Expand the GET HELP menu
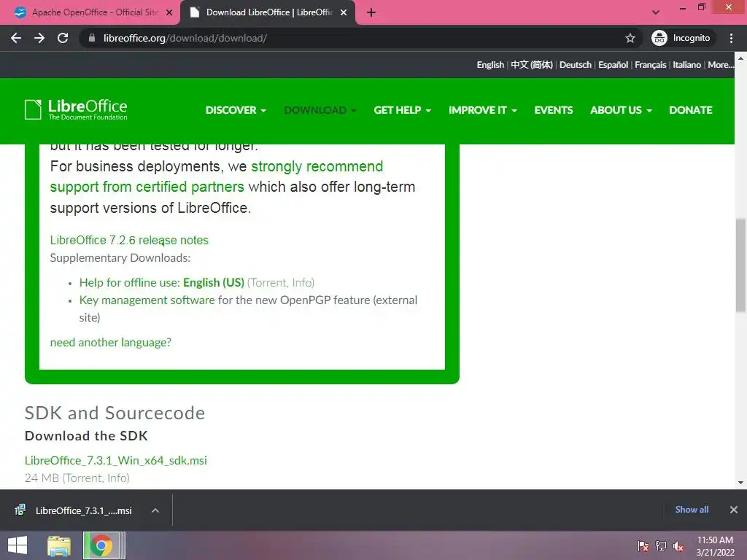Viewport: 747px width, 560px height. [x=403, y=110]
